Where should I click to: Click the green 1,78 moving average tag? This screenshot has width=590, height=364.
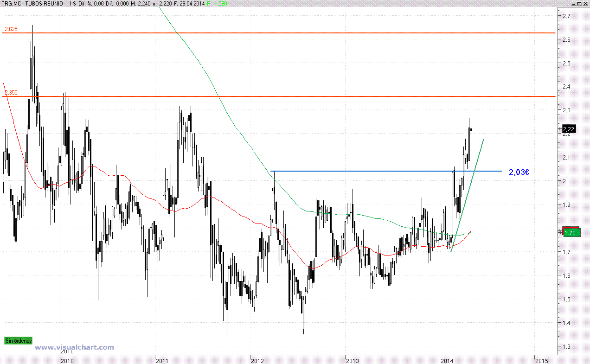(571, 233)
